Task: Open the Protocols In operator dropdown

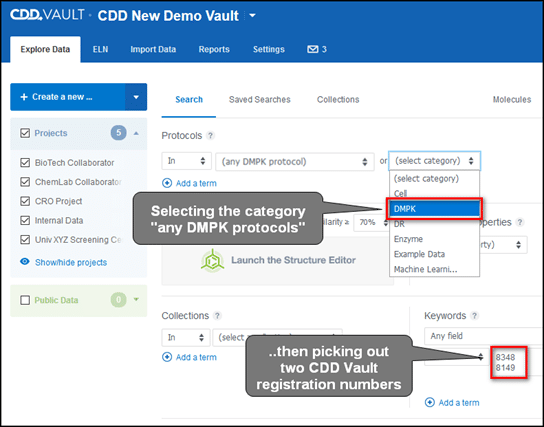Action: [187, 161]
